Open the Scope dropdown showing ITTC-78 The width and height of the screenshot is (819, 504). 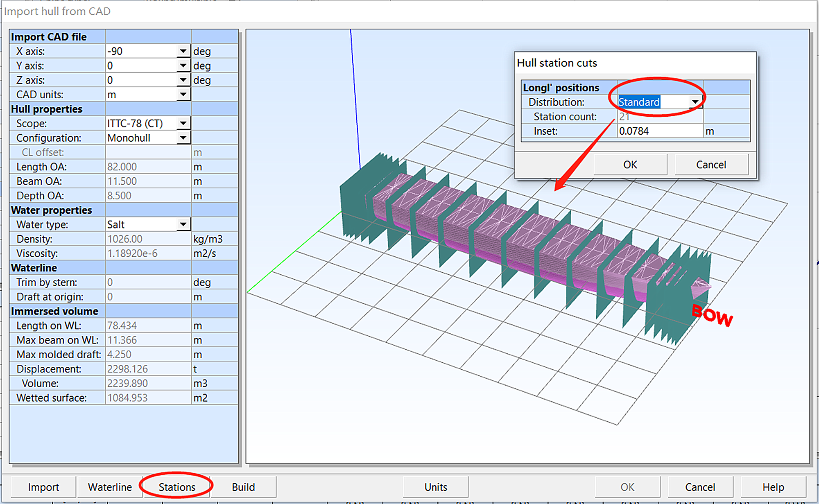pos(184,123)
